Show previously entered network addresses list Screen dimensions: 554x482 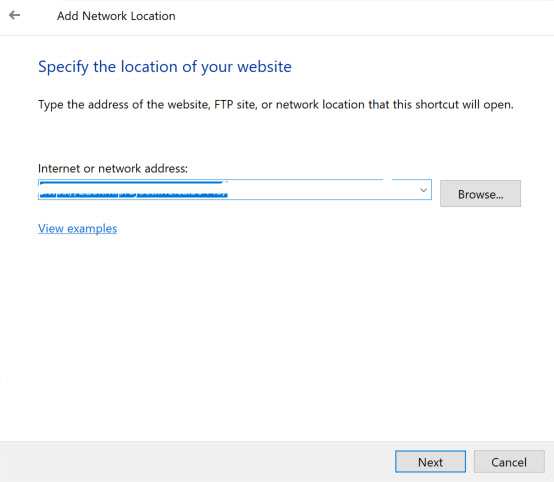pos(423,190)
